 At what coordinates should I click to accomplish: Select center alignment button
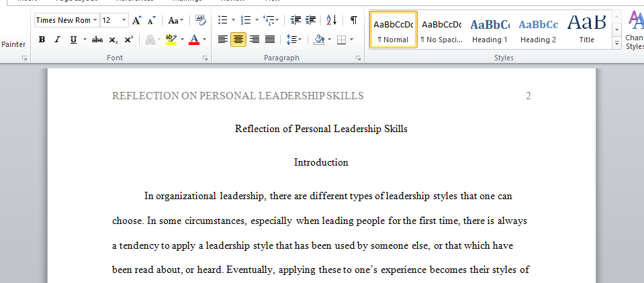click(238, 40)
